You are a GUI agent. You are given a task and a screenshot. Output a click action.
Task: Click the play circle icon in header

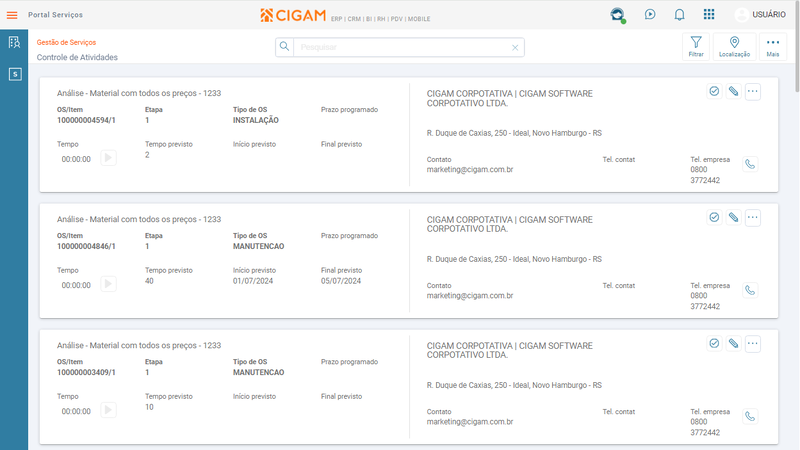point(649,14)
